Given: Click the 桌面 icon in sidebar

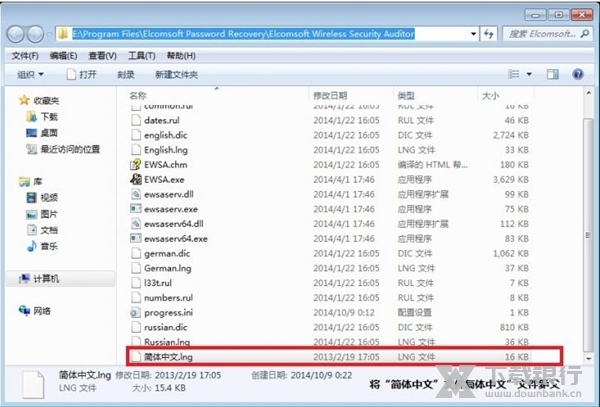Looking at the screenshot, I should (x=31, y=133).
